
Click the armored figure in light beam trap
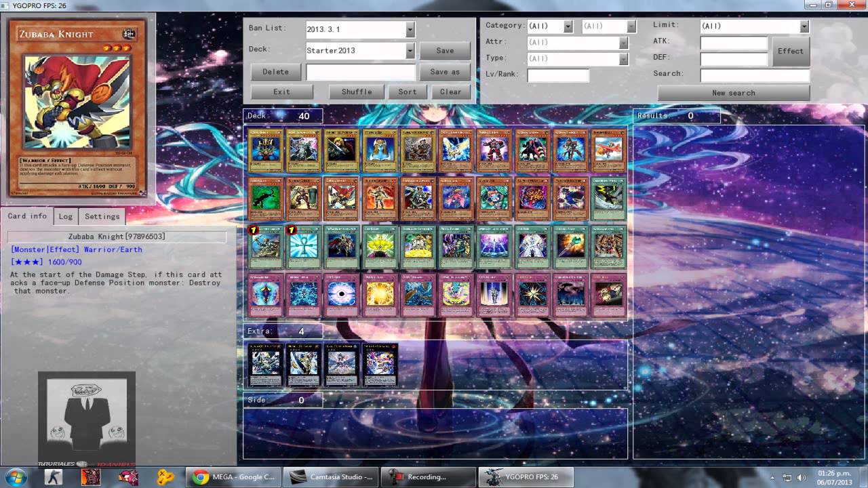494,296
